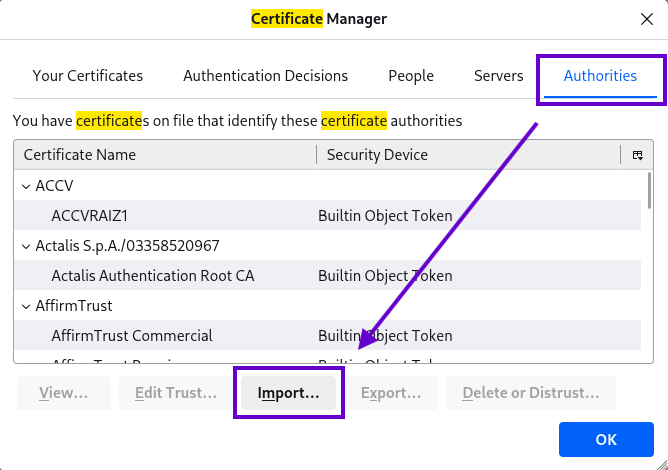Collapse the AffirmTrust group

[26, 306]
